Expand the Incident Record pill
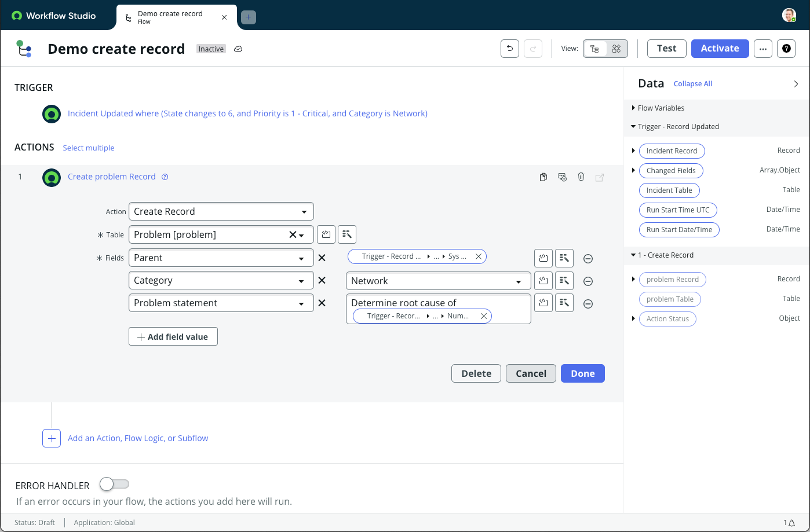Screen dimensions: 810x532 pyautogui.click(x=633, y=151)
